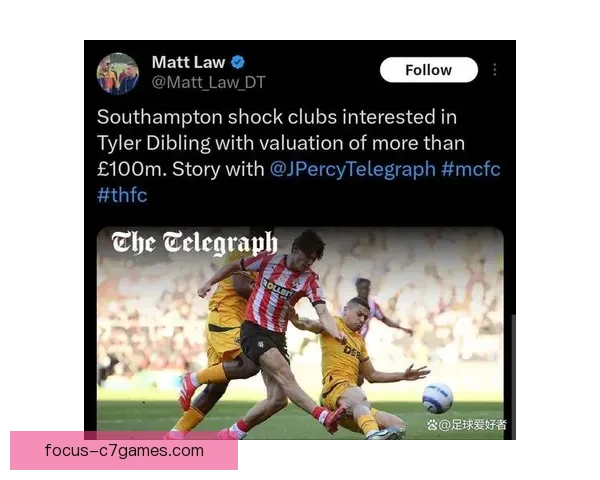
Task: Click the blue verified badge icon
Action: point(238,62)
